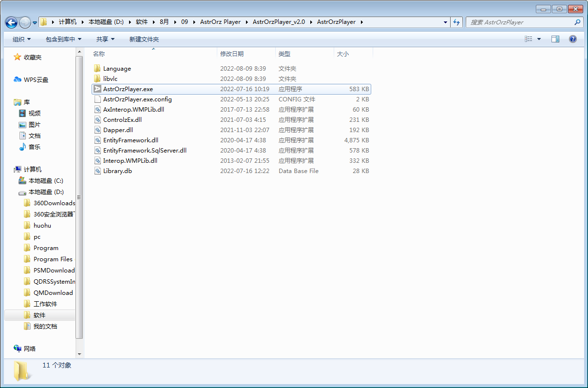Select Interop.WMPLib.dll file name
Viewport: 588px width, 388px height.
pyautogui.click(x=130, y=161)
